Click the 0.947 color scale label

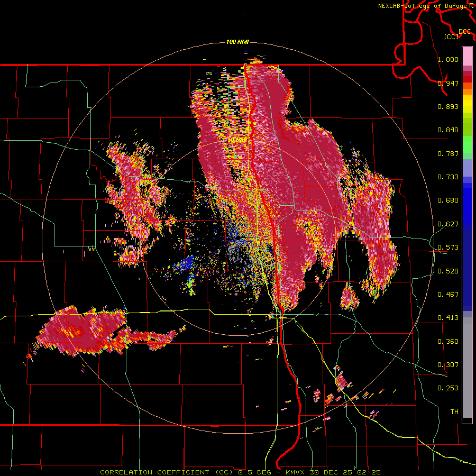click(448, 83)
